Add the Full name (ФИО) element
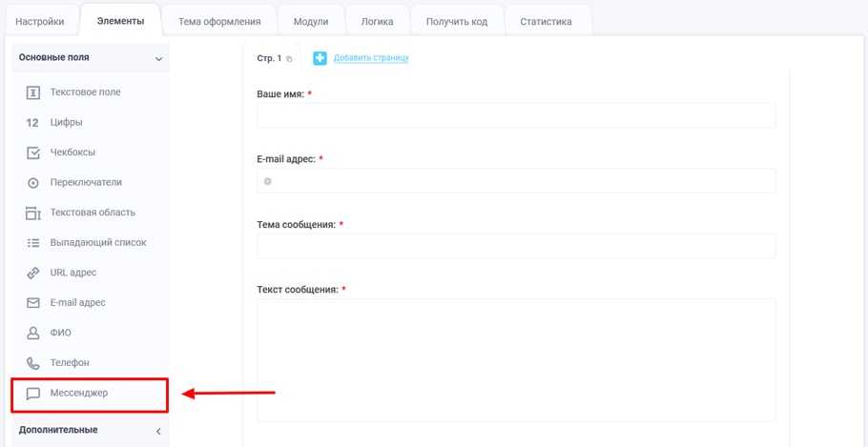 (x=60, y=333)
